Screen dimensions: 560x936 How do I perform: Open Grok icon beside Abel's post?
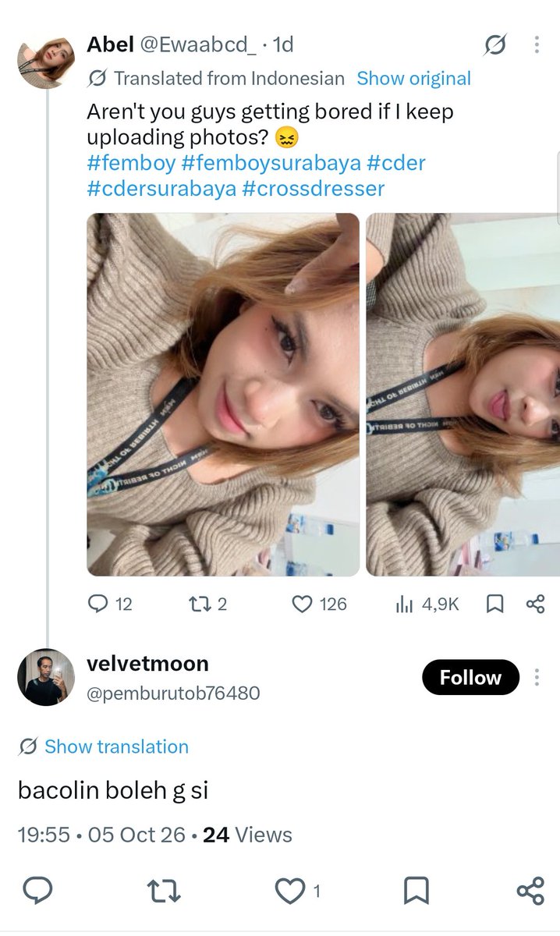click(494, 46)
